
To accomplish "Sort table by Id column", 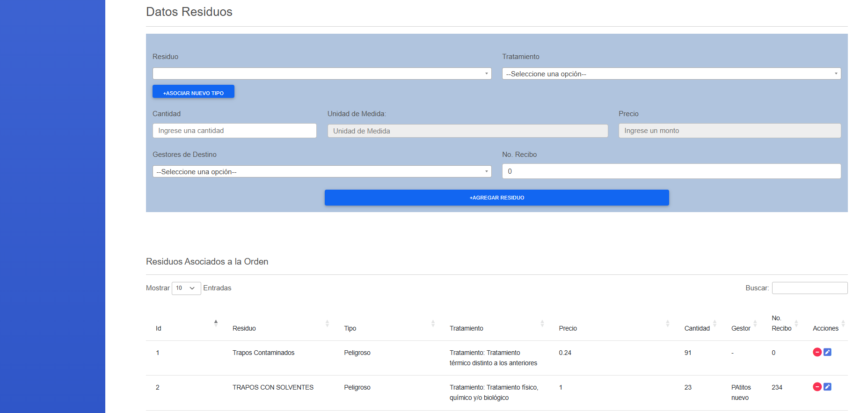I will [x=159, y=328].
